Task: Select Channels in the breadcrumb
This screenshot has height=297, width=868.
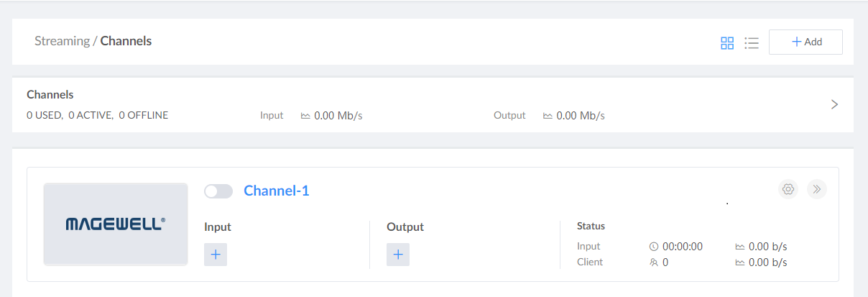Action: pos(126,41)
